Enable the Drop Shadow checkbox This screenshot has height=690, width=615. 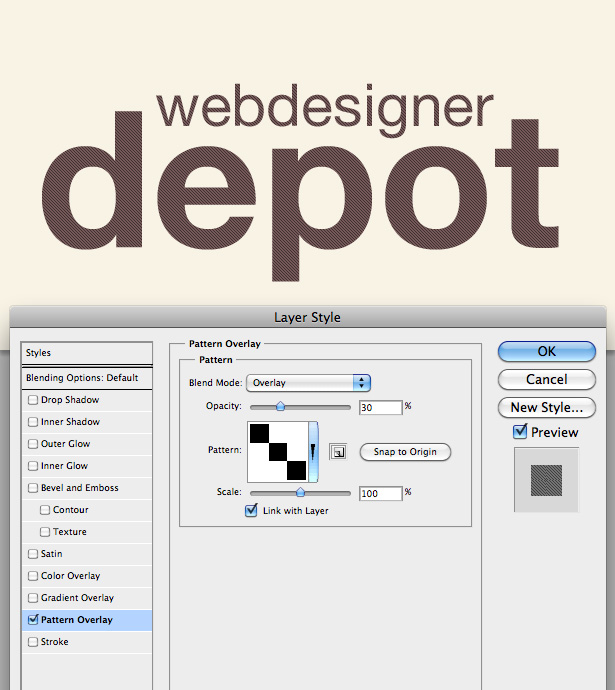33,400
